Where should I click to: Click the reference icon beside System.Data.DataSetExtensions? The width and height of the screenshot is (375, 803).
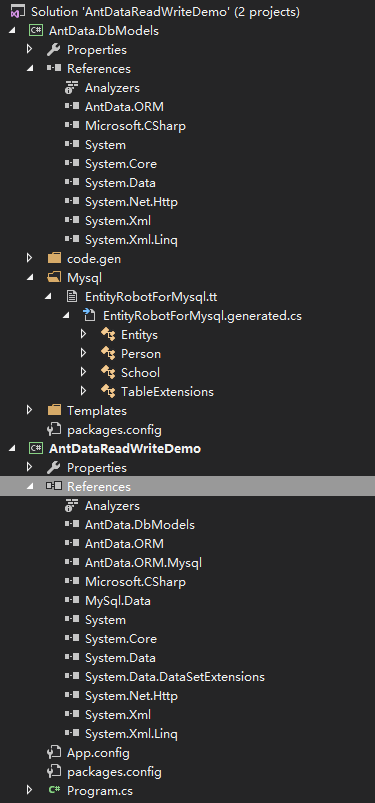click(x=72, y=677)
